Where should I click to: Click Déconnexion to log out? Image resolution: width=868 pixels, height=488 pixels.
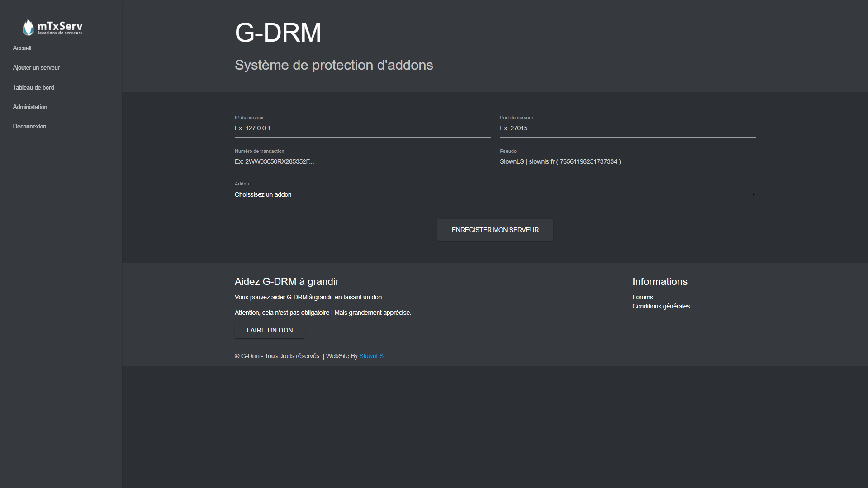[29, 126]
